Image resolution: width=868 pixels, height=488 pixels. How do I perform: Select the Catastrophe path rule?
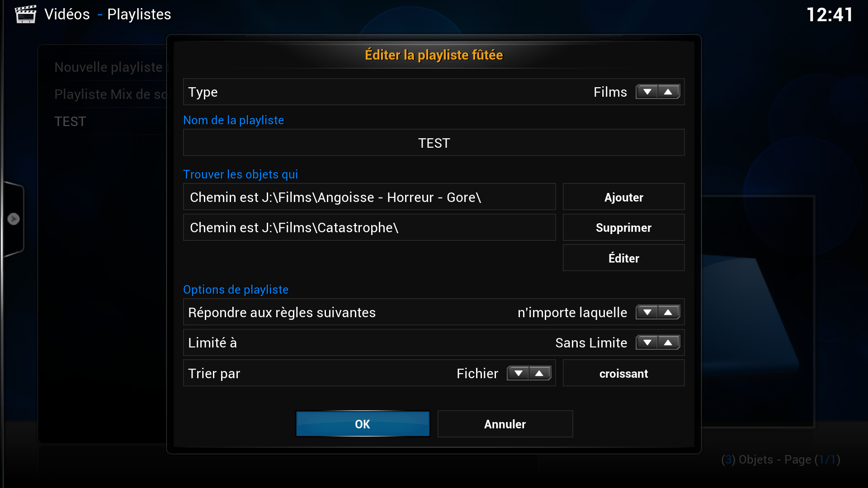(x=369, y=227)
